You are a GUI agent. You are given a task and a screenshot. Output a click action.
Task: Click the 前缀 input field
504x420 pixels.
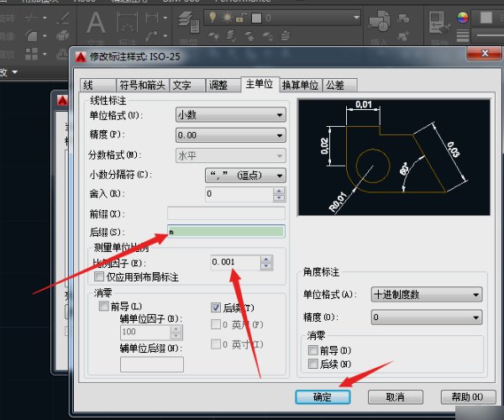coord(226,213)
